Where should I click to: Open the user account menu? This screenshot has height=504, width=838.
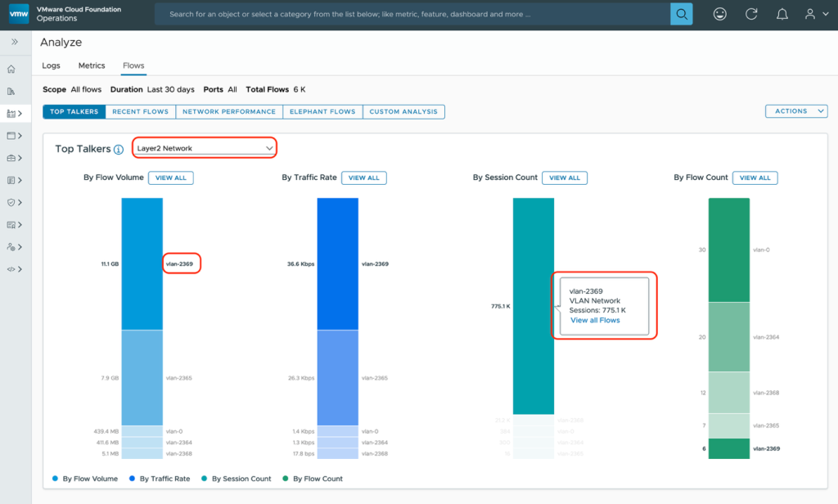[813, 14]
